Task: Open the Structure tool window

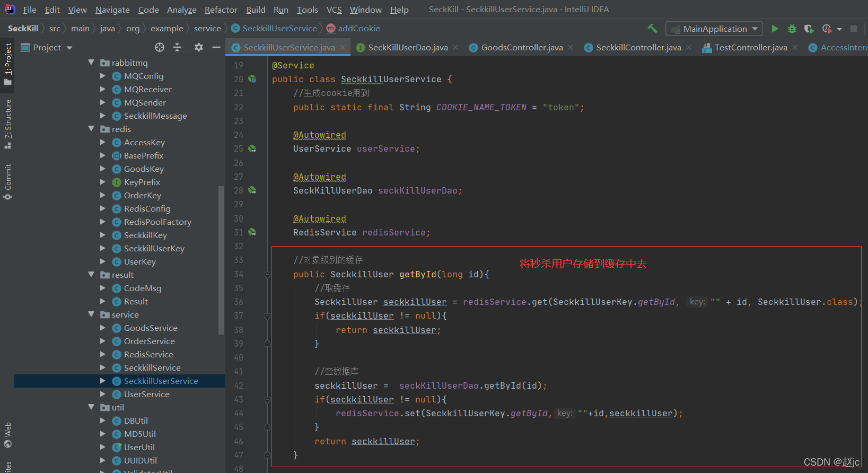Action: click(7, 124)
